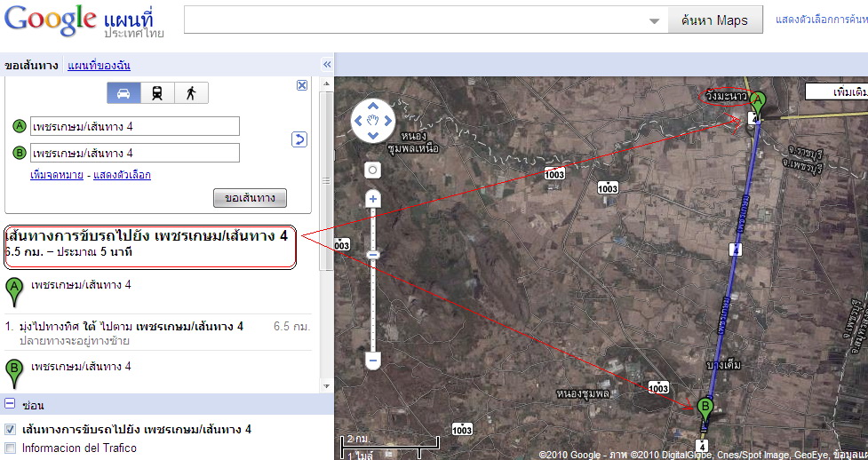The image size is (868, 460).
Task: Enable Informacion del Trafico checkbox
Action: (x=11, y=448)
